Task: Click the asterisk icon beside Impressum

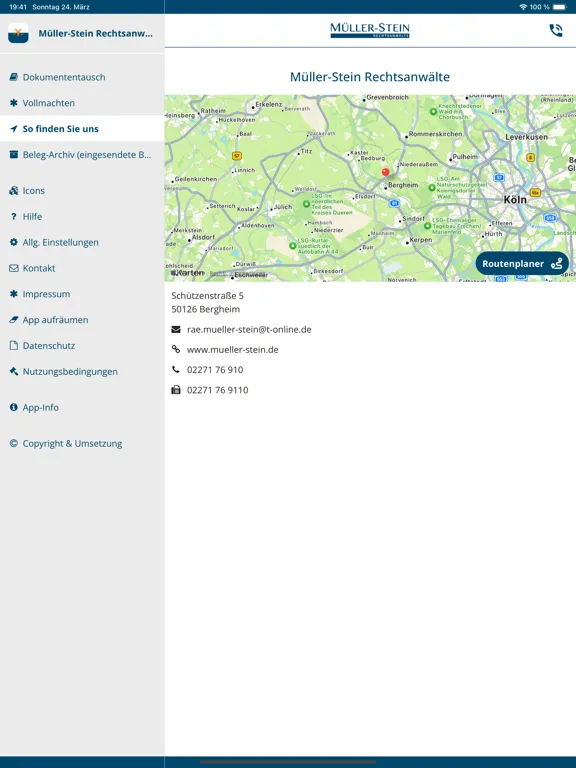Action: tap(14, 294)
